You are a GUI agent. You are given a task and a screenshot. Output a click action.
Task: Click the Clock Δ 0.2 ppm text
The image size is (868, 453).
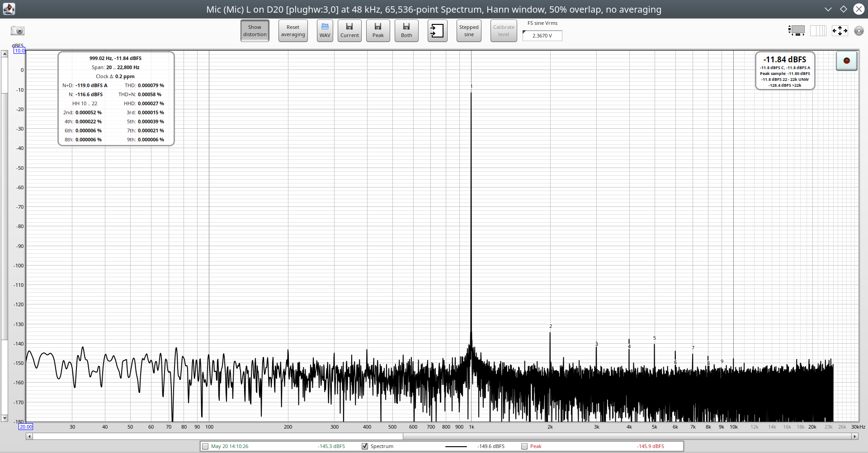pos(115,76)
